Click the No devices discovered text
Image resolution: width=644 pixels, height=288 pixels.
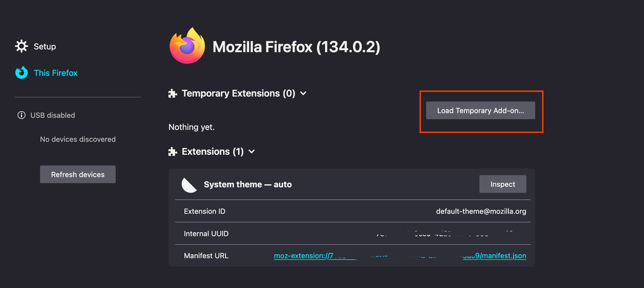(78, 139)
